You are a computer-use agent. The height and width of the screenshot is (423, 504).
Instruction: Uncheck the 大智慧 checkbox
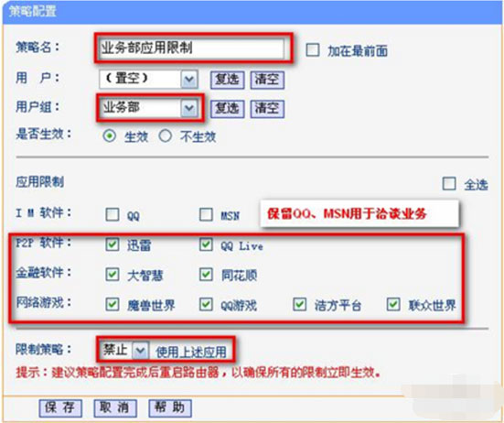[x=113, y=275]
